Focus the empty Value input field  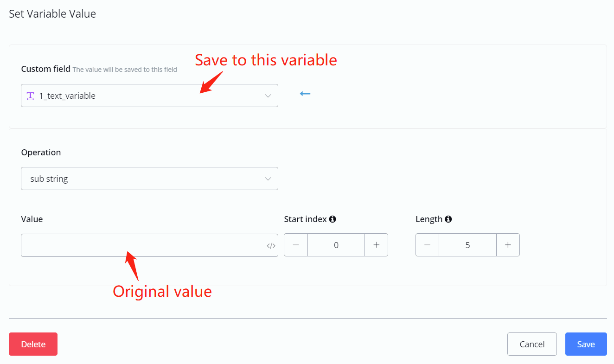point(141,245)
